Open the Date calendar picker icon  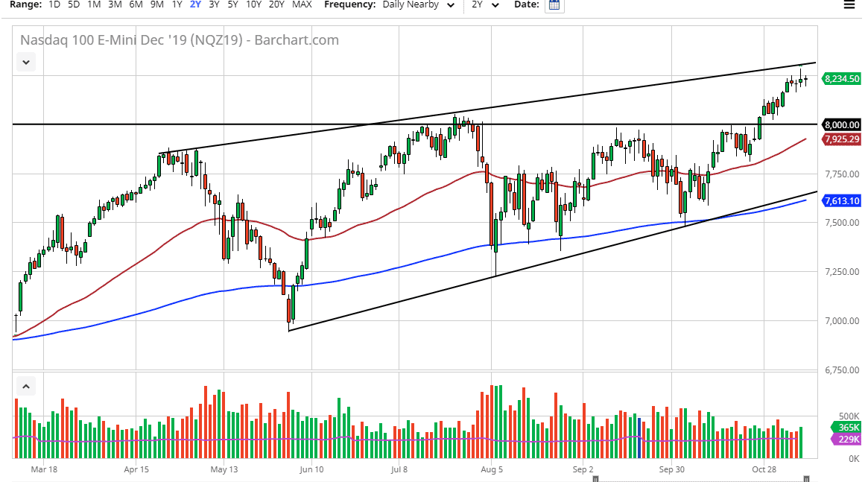click(554, 5)
